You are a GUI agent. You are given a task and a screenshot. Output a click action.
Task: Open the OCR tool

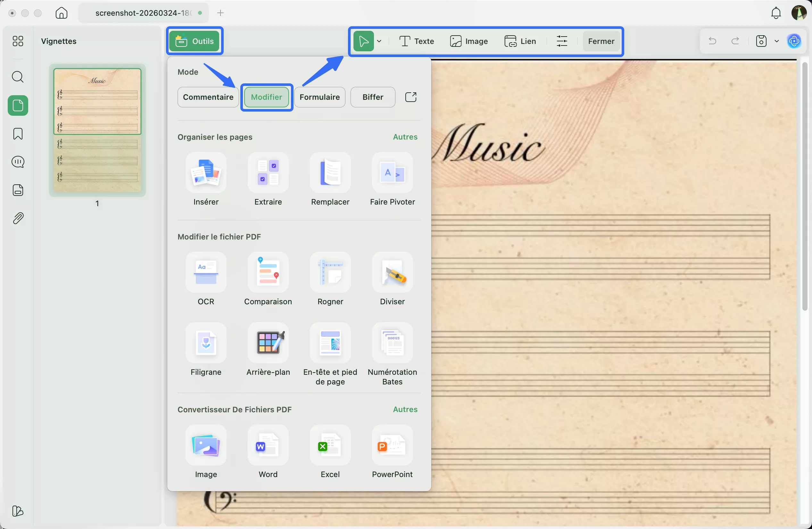click(206, 272)
